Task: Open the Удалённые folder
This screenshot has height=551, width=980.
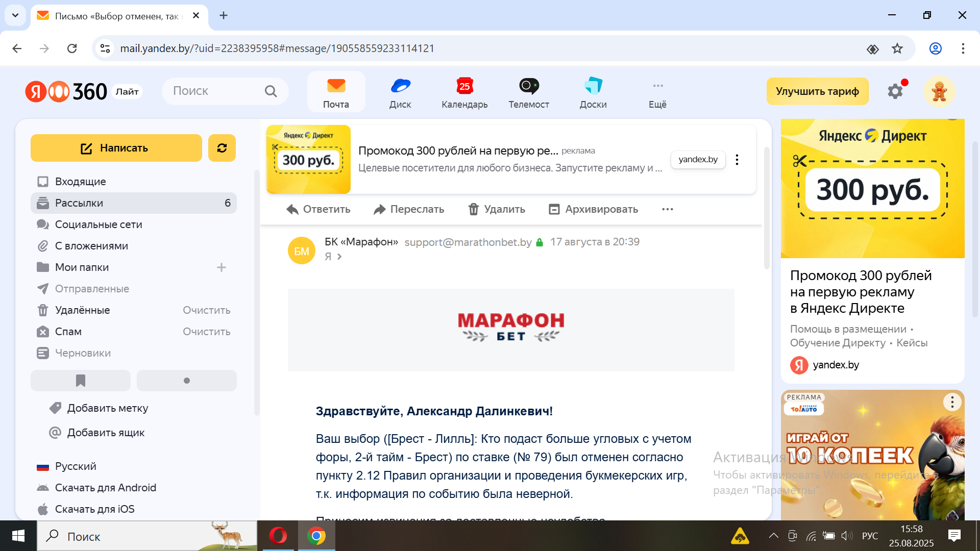Action: [82, 310]
